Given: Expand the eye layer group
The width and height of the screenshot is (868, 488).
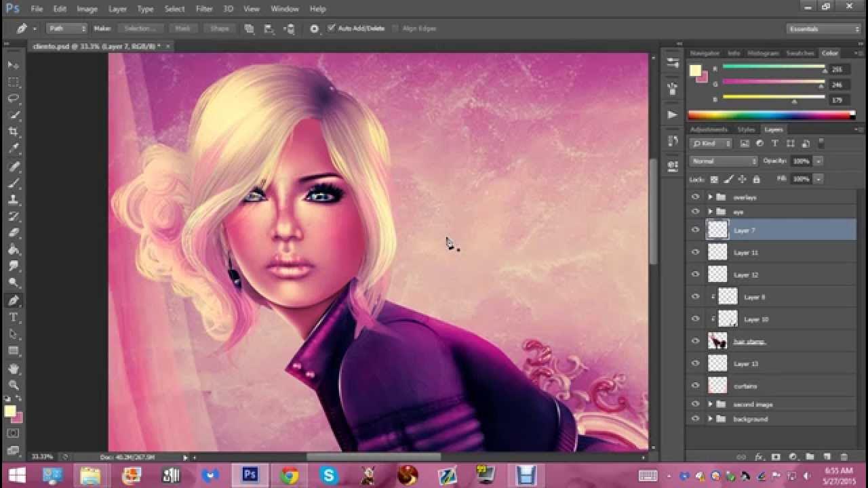Looking at the screenshot, I should pyautogui.click(x=710, y=211).
